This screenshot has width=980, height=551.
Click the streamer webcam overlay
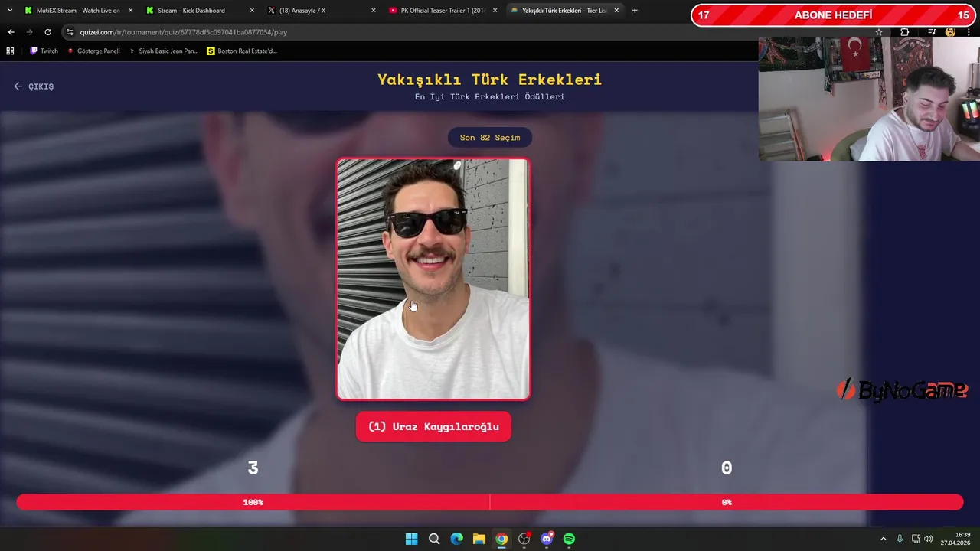pos(869,99)
